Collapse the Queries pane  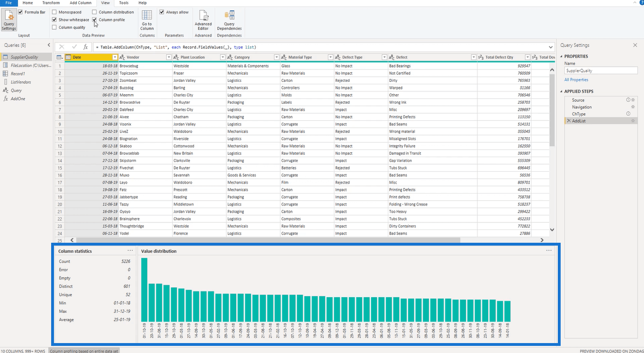click(x=49, y=45)
